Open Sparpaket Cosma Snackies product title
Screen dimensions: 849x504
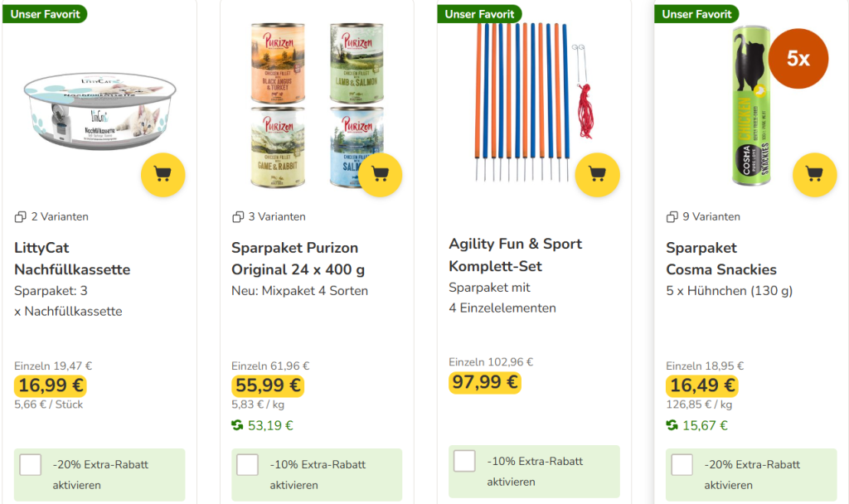point(721,259)
